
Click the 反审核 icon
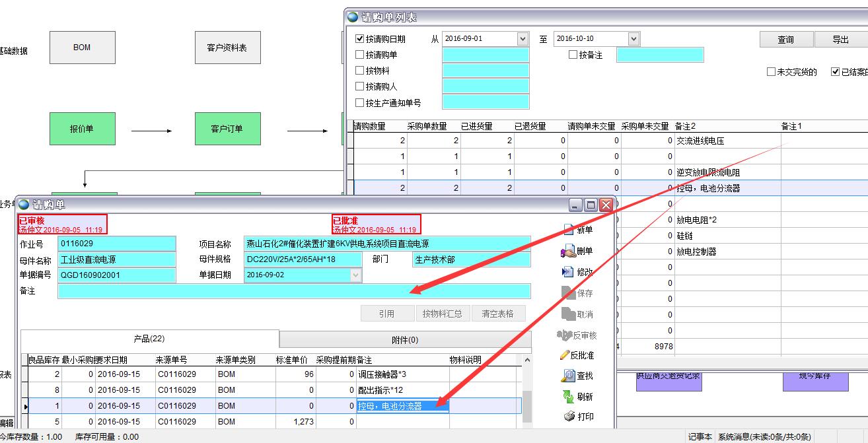coord(565,335)
